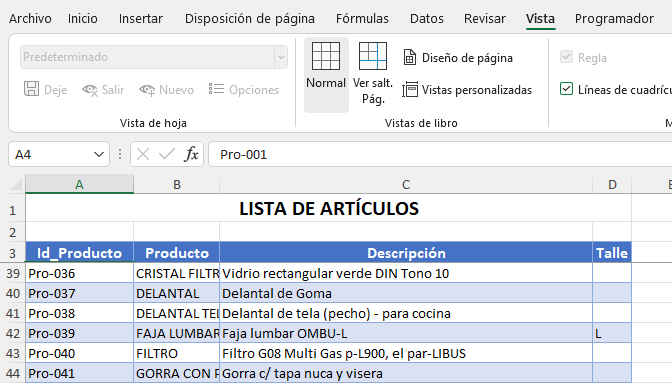672x383 pixels.
Task: Select cell Pro-037
Action: point(79,293)
